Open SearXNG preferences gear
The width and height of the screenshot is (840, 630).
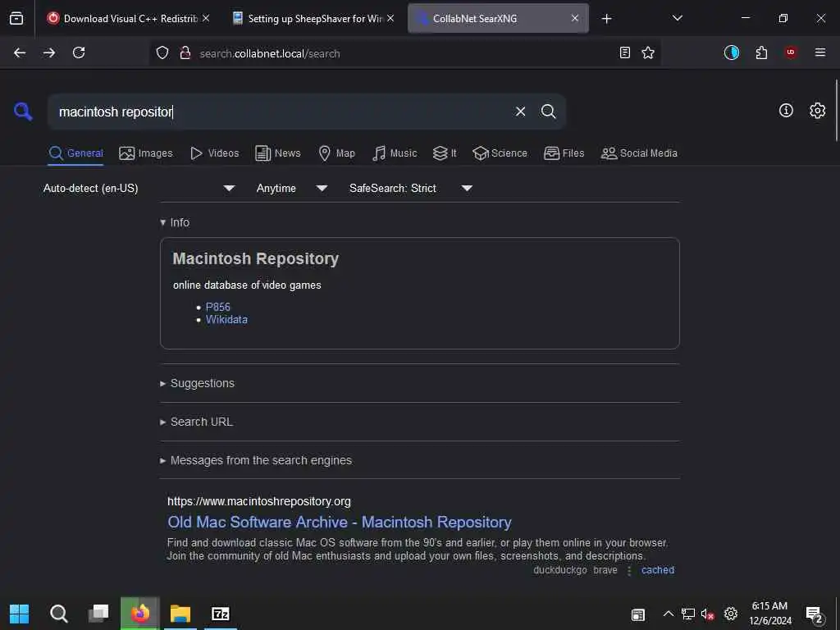(817, 111)
